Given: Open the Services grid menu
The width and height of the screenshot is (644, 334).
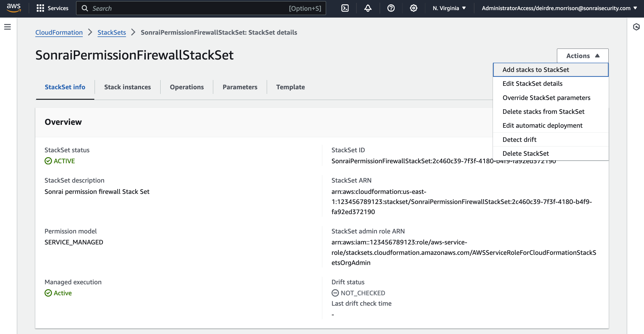Looking at the screenshot, I should coord(52,8).
